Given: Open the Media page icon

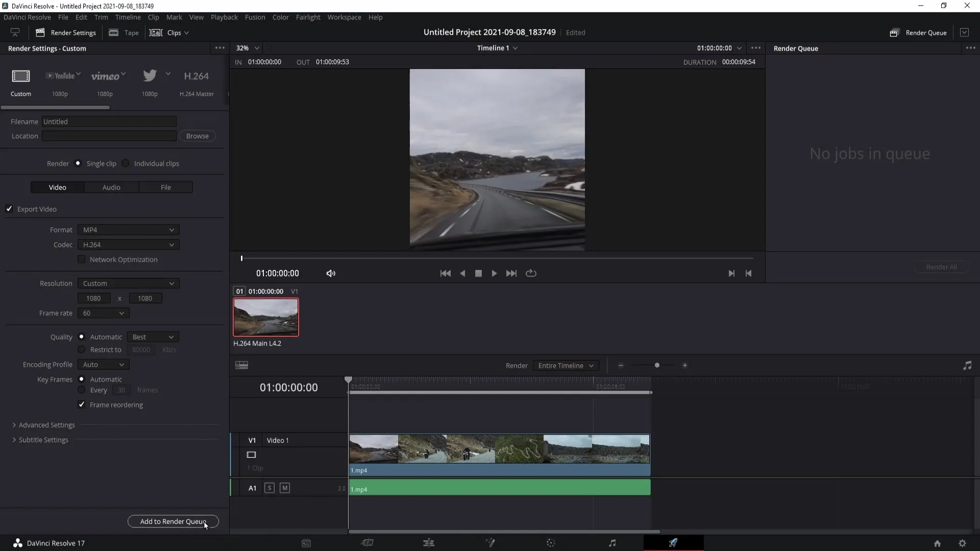Looking at the screenshot, I should [x=306, y=543].
